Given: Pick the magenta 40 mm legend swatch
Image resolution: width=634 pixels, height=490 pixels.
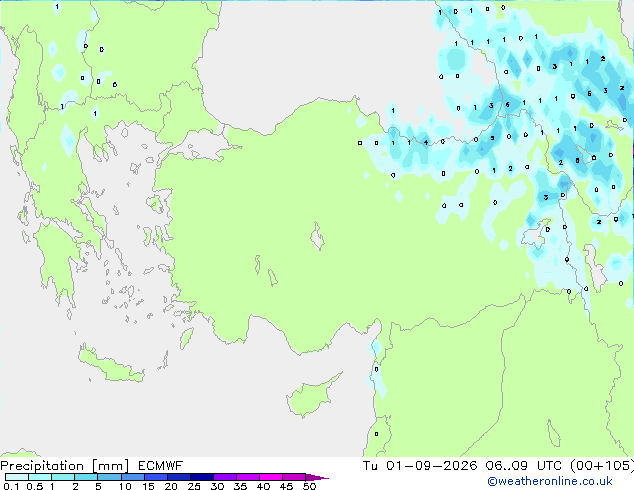Looking at the screenshot, I should 271,477.
